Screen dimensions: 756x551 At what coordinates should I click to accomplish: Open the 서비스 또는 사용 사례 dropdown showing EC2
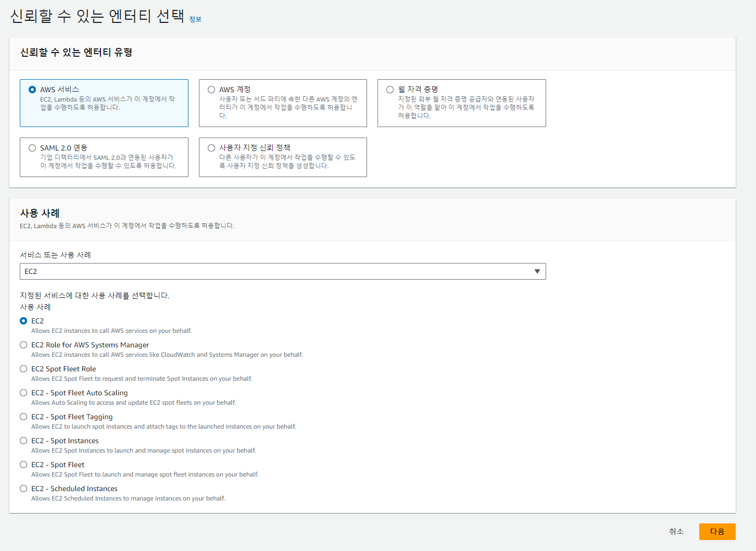(x=283, y=271)
